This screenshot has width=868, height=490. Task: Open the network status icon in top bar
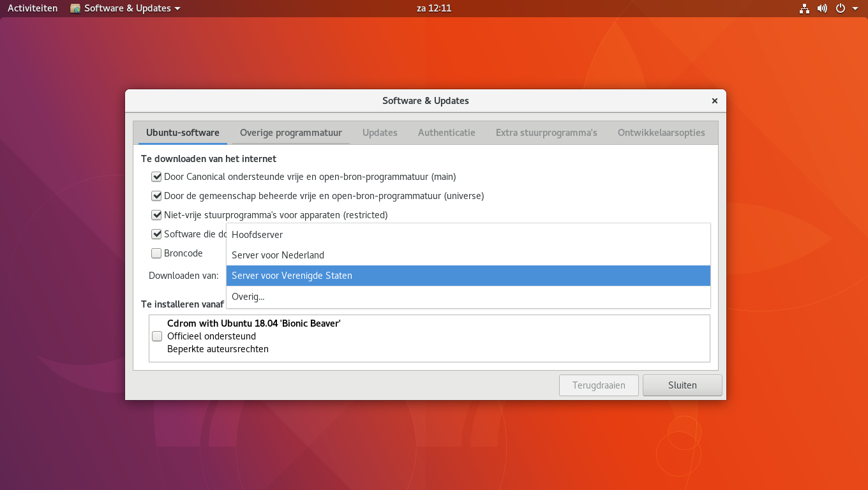click(x=804, y=8)
